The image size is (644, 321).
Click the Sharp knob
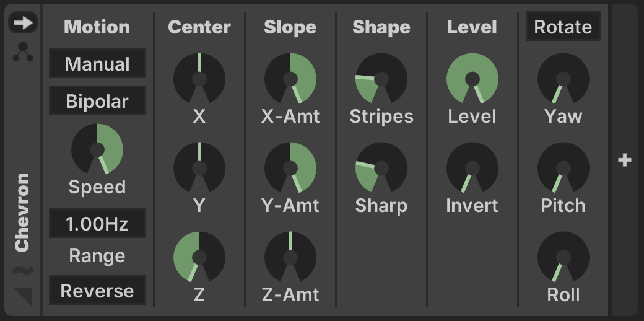point(381,168)
